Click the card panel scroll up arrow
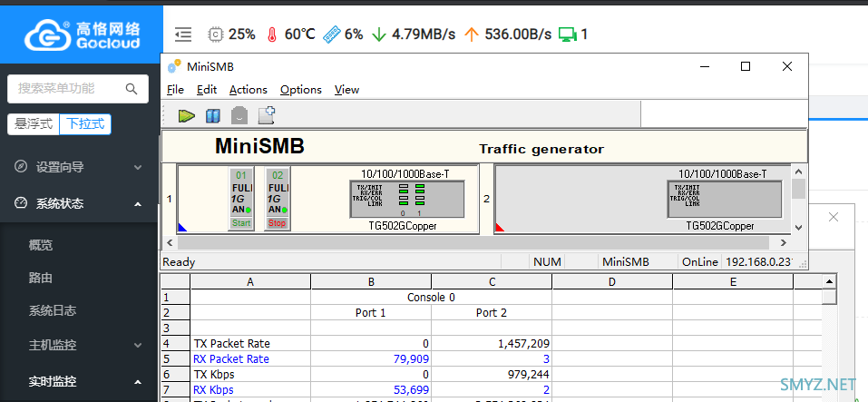Viewport: 868px width, 402px height. pyautogui.click(x=798, y=172)
